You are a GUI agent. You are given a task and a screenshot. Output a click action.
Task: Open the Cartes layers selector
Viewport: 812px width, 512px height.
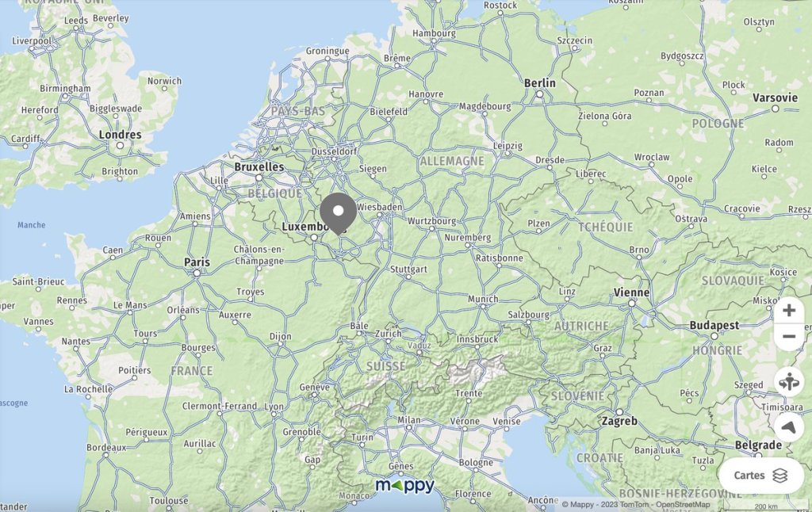(x=760, y=476)
